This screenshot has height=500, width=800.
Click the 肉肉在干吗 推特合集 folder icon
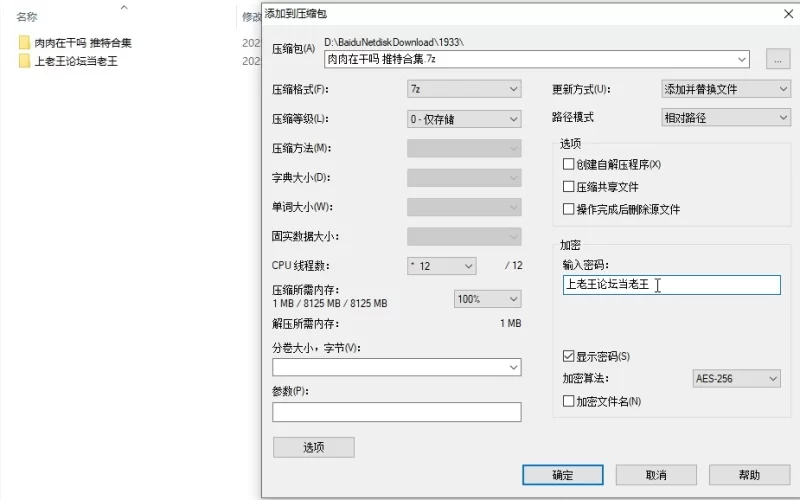24,43
